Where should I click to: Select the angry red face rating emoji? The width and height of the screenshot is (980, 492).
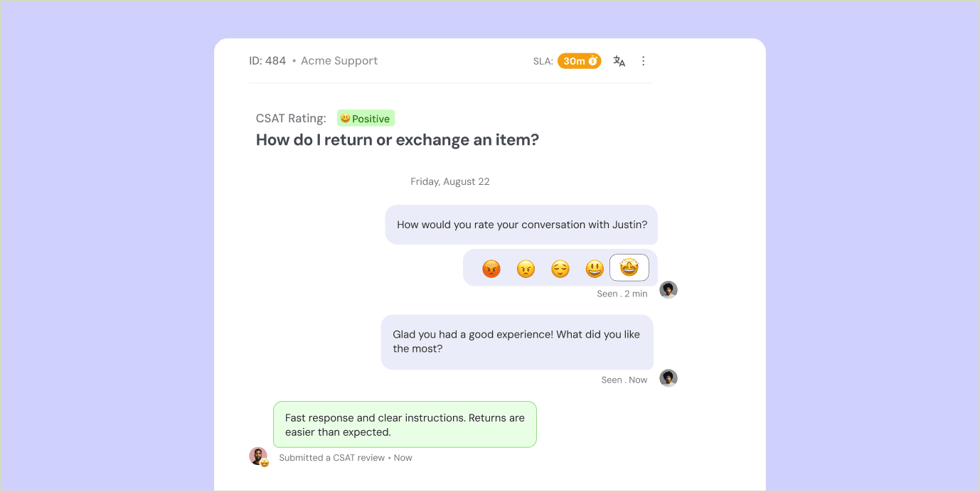click(491, 269)
